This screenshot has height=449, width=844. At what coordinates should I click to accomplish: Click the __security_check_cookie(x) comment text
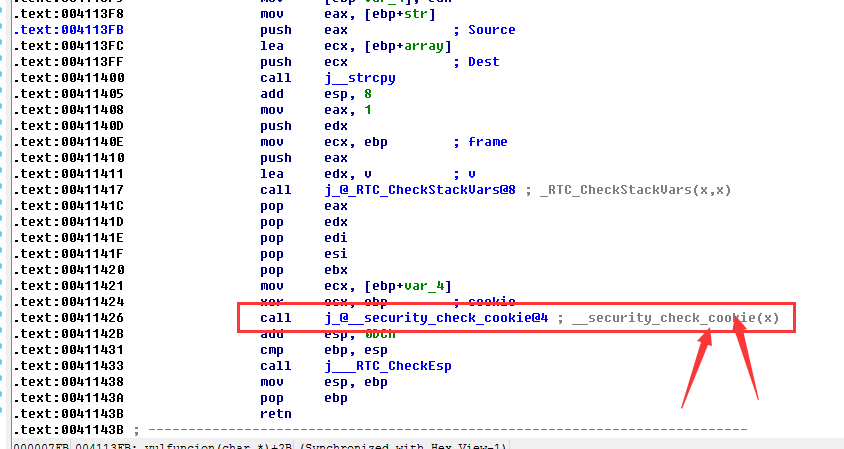pos(671,318)
